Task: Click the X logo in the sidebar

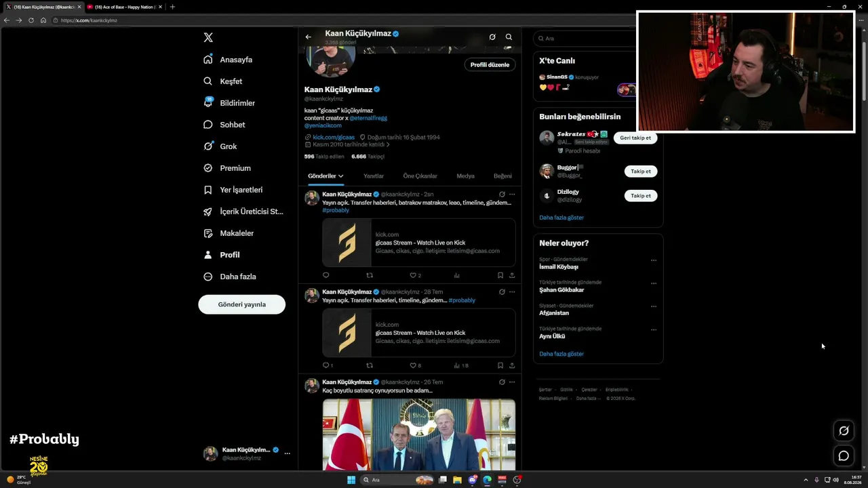Action: [208, 38]
